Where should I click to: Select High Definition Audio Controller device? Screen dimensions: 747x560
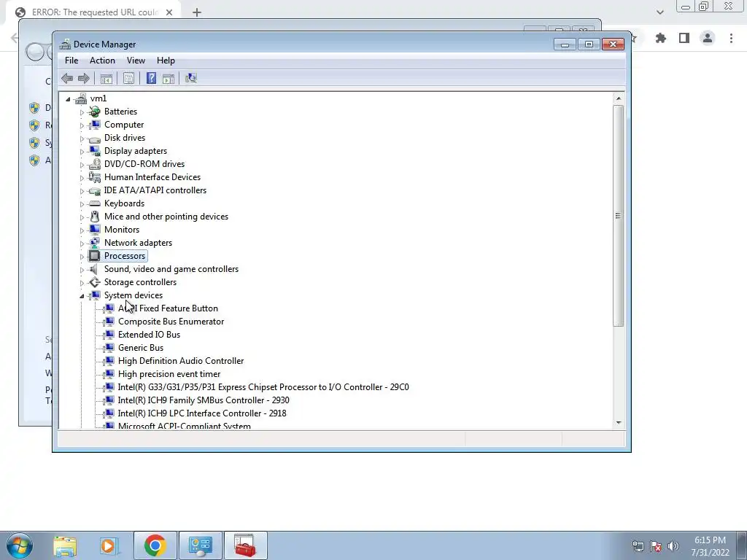coord(181,361)
